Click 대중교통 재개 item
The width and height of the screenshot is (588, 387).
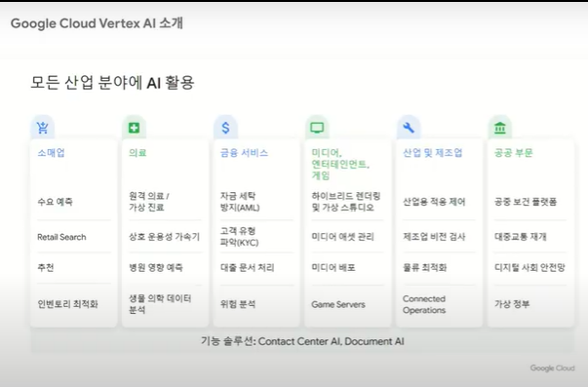pos(520,237)
